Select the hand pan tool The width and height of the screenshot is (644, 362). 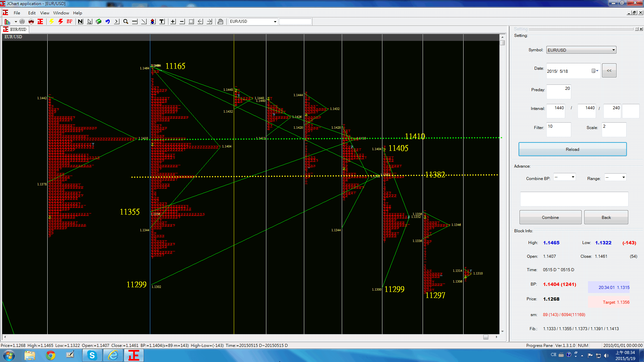tap(220, 22)
